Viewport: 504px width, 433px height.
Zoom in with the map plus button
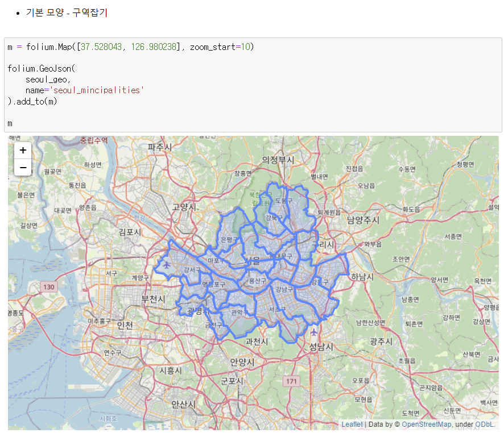point(23,150)
